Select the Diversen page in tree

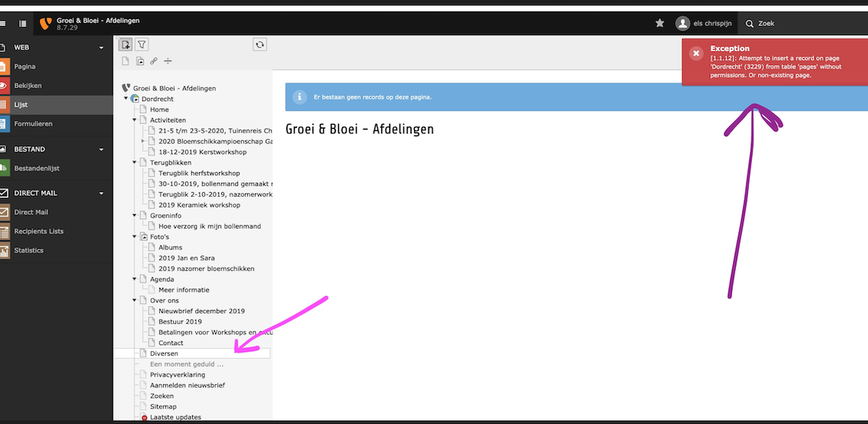(x=164, y=354)
